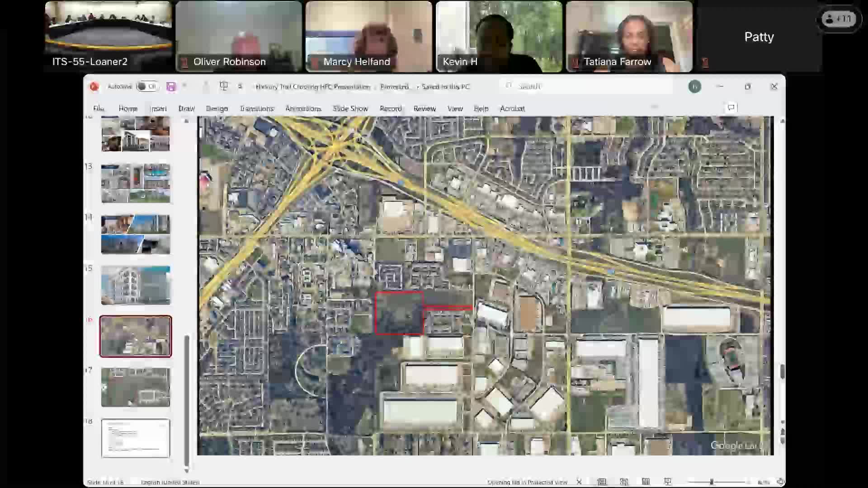The width and height of the screenshot is (868, 488).
Task: Click Start From Beginning presentation icon
Action: (x=223, y=86)
